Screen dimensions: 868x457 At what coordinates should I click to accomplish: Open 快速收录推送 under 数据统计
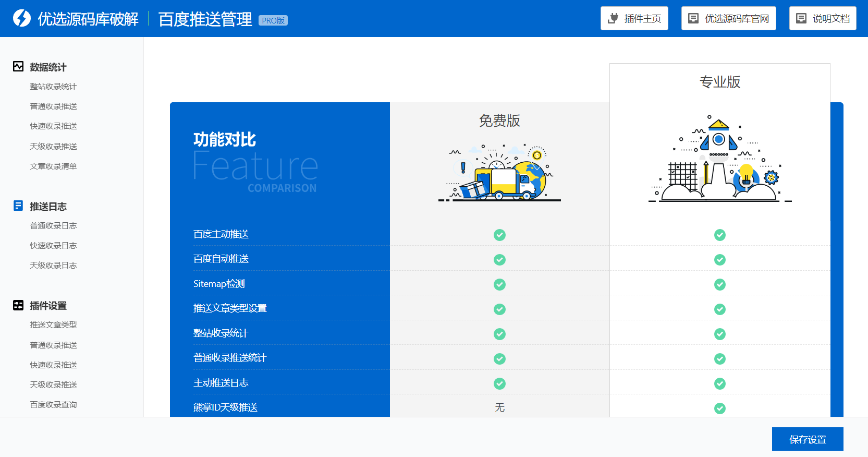(53, 126)
